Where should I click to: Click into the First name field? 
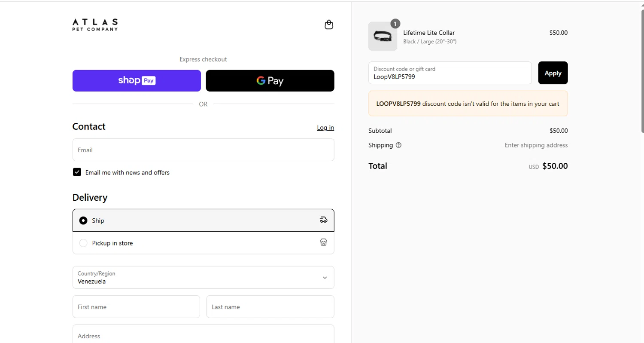click(x=136, y=307)
